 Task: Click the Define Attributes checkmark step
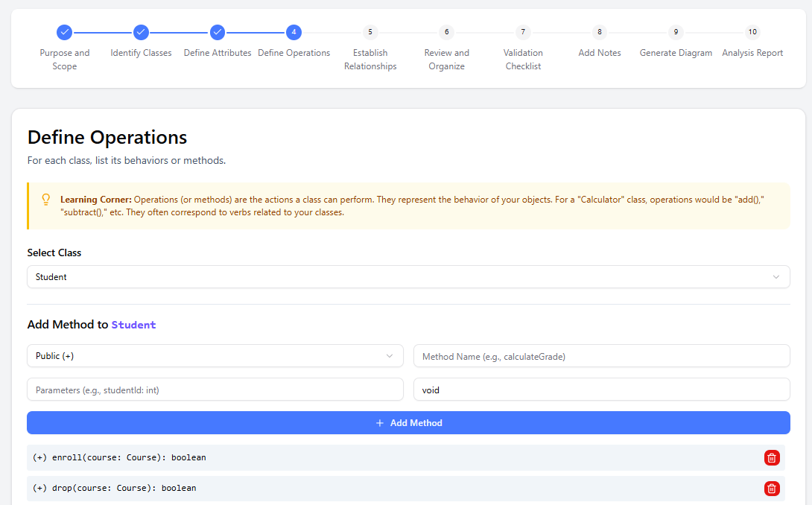pyautogui.click(x=217, y=32)
